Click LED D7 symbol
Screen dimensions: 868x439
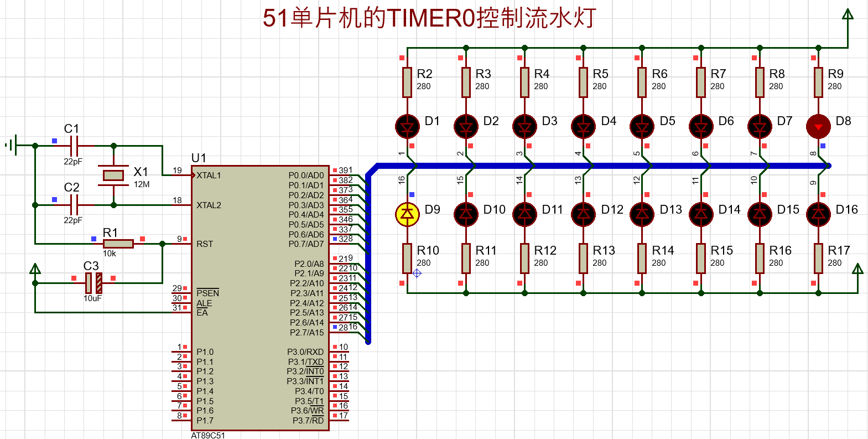(x=760, y=126)
